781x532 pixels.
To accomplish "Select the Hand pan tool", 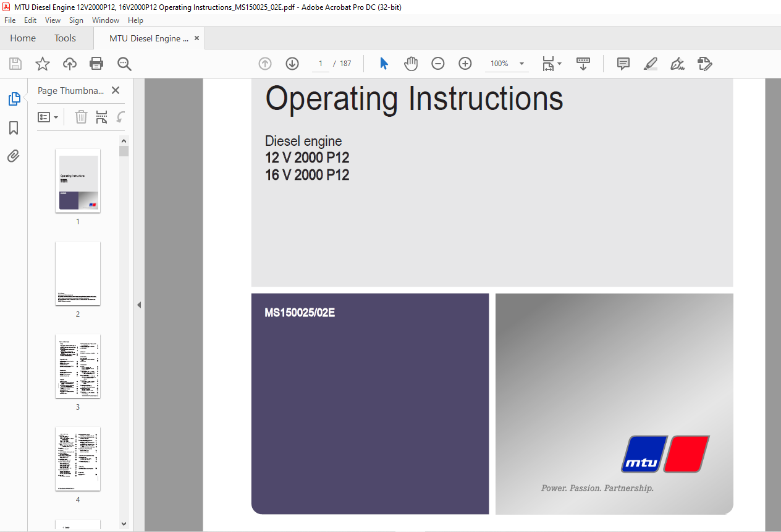I will pos(411,64).
